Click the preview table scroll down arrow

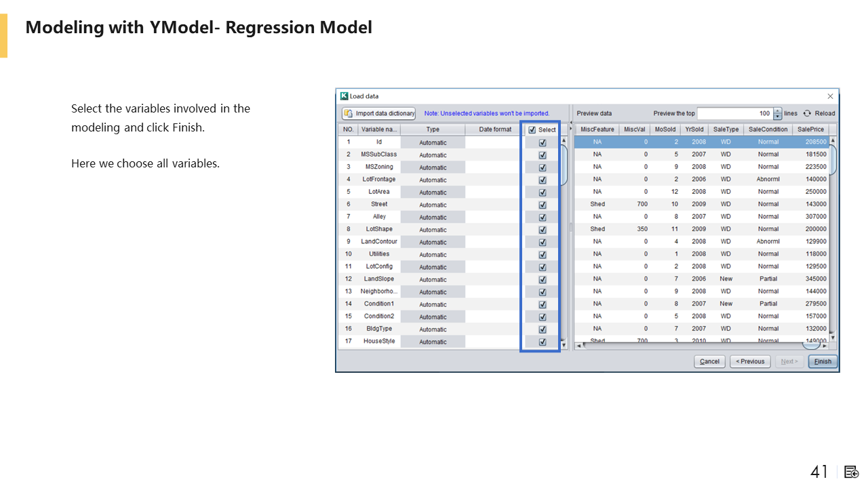(x=833, y=338)
